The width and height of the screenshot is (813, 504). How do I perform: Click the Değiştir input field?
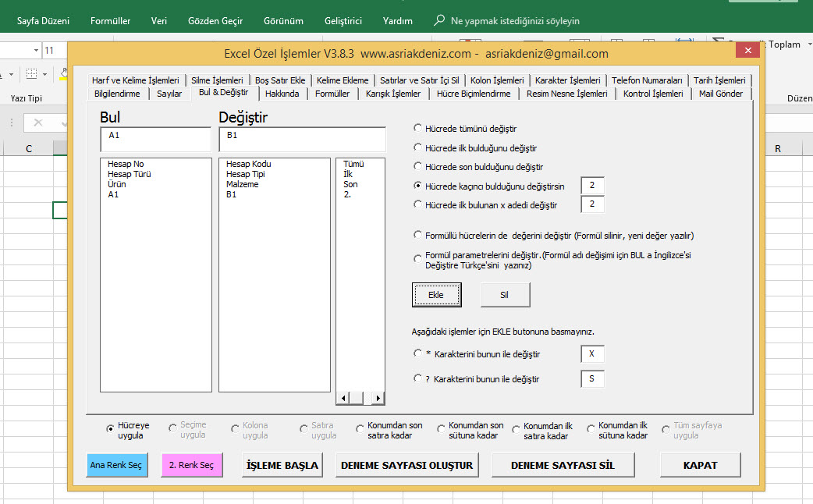tap(302, 140)
